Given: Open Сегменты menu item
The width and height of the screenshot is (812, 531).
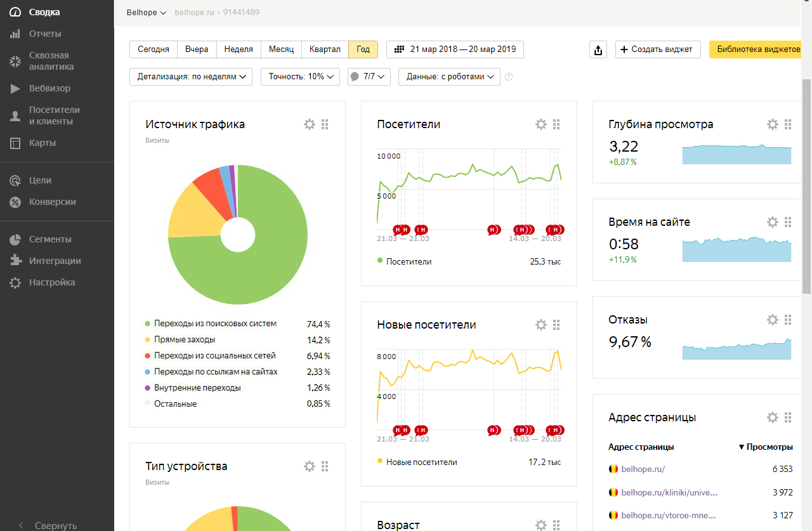Looking at the screenshot, I should pyautogui.click(x=50, y=239).
